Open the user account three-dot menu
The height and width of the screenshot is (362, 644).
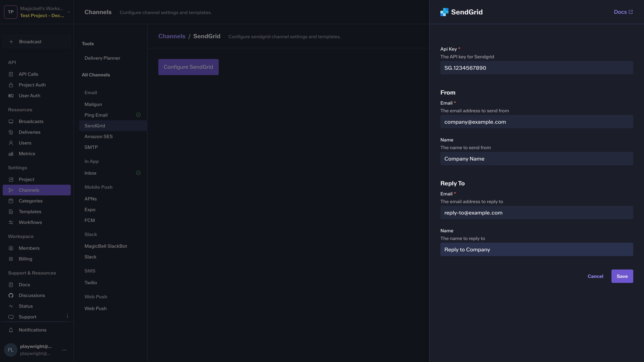[64, 350]
